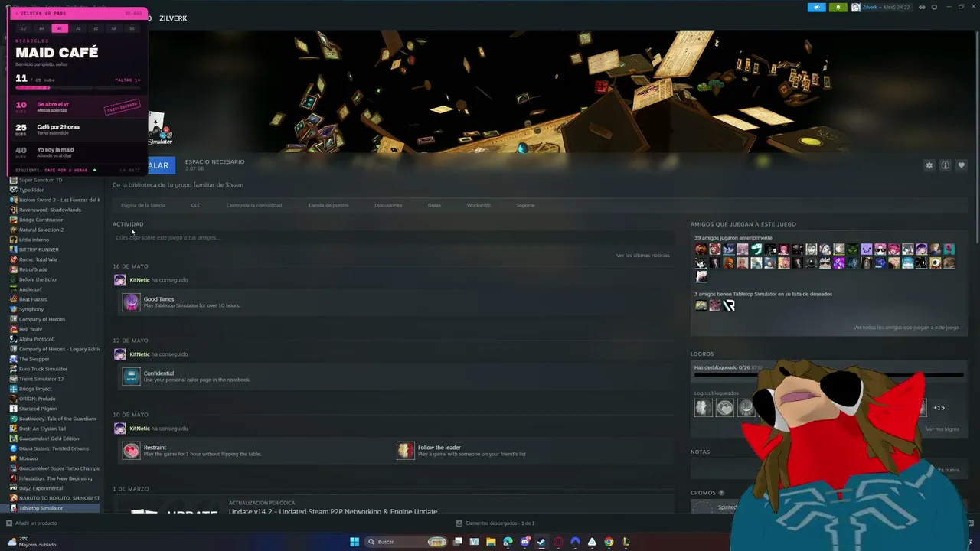Open the Tienda de puntos tab
The height and width of the screenshot is (551, 980).
pyautogui.click(x=328, y=205)
